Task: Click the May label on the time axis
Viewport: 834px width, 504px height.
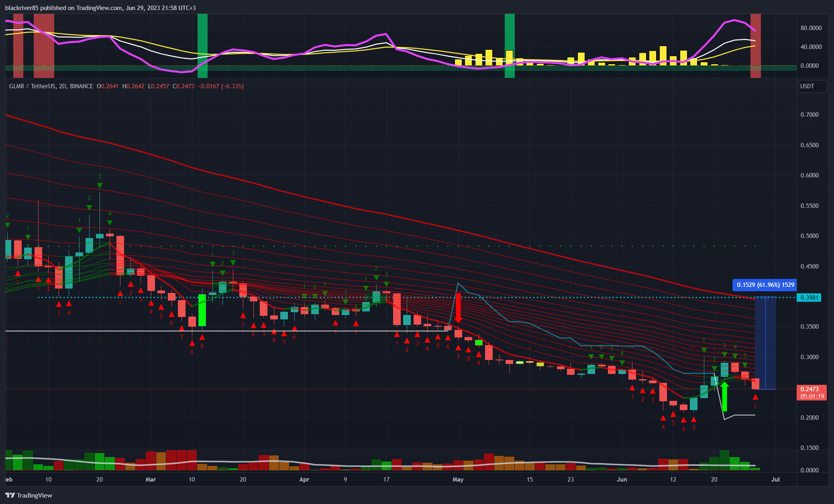Action: click(458, 480)
